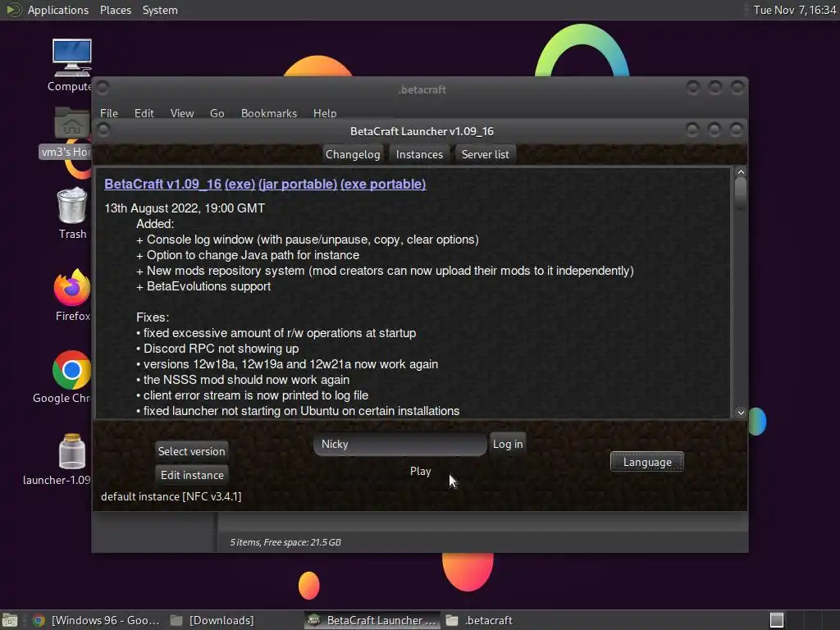
Task: Click the Log in button
Action: (x=507, y=444)
